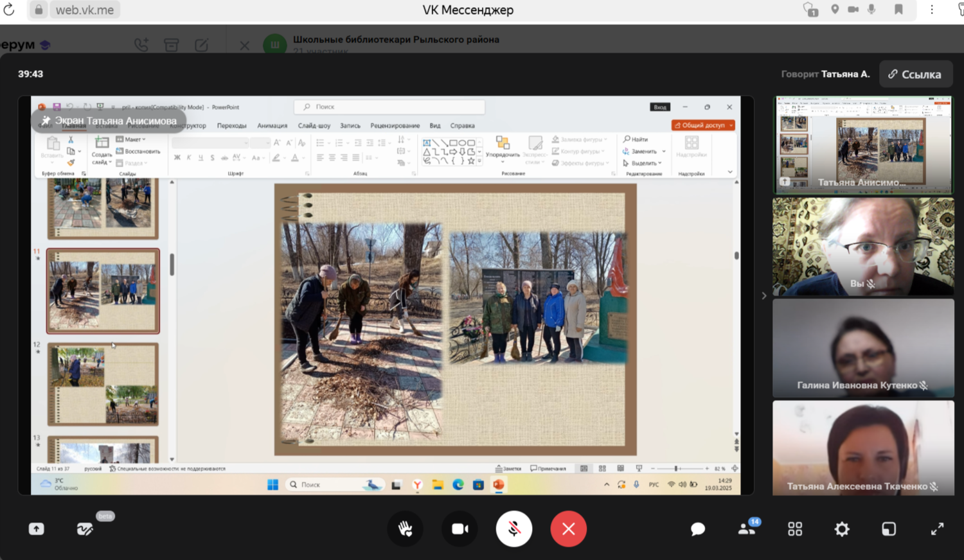The image size is (964, 560).
Task: Toggle Заметки pane in PowerPoint status bar
Action: [508, 468]
